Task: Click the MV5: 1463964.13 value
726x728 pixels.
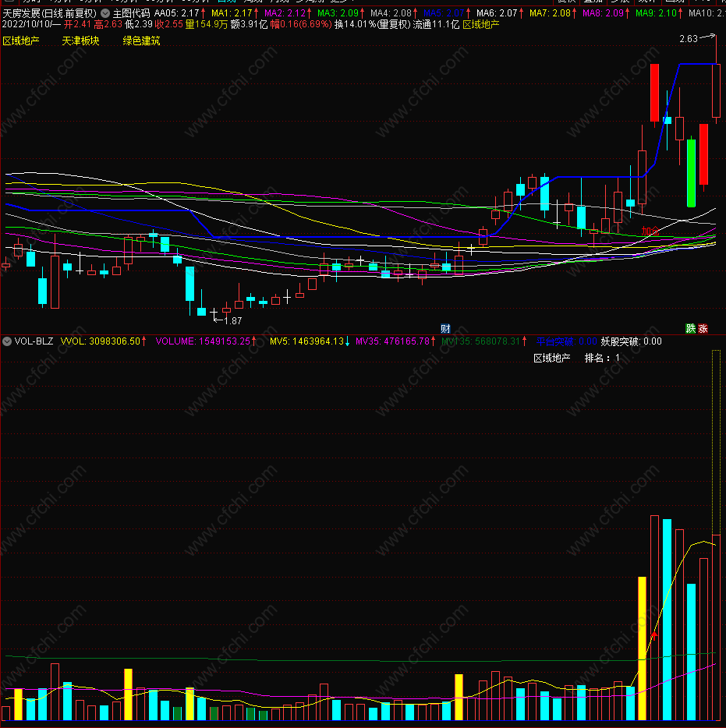Action: [306, 341]
